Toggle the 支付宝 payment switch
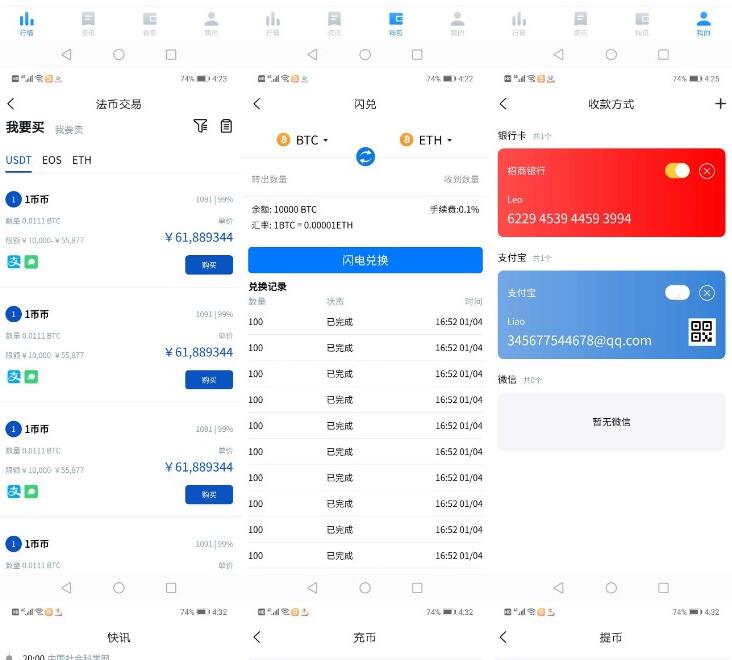Viewport: 732px width, 660px height. point(677,293)
